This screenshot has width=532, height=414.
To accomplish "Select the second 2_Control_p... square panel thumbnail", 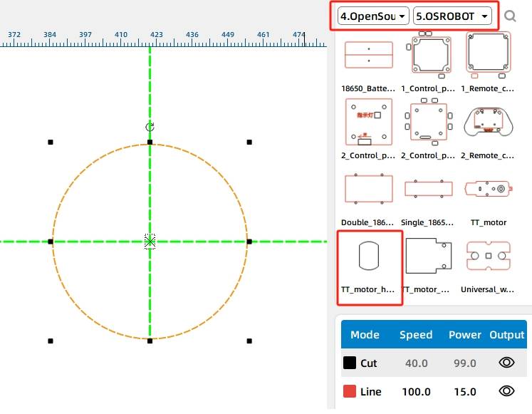I will [429, 122].
